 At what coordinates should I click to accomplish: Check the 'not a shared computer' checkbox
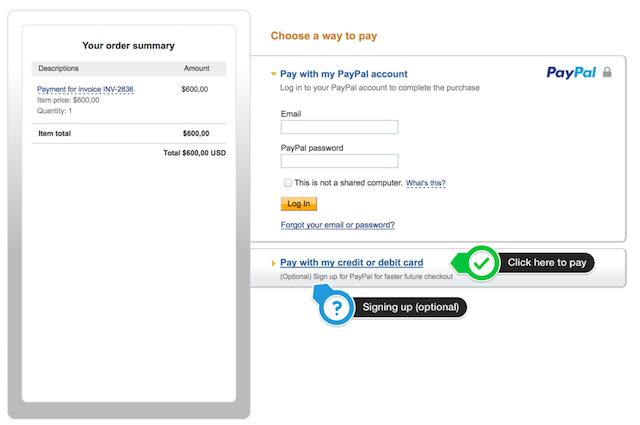pyautogui.click(x=288, y=182)
